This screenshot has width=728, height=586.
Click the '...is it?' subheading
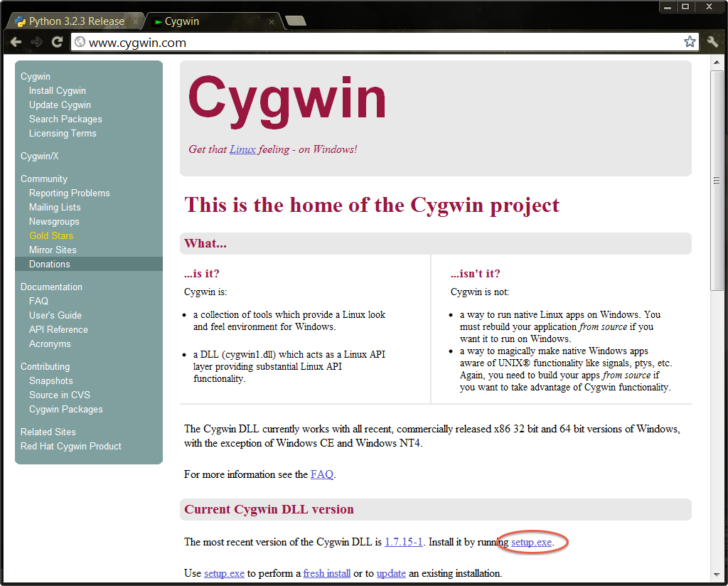coord(201,274)
